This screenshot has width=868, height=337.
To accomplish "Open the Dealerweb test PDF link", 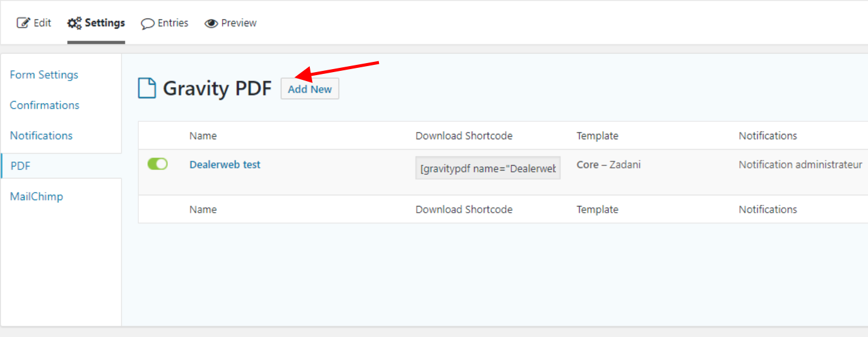I will coord(225,165).
